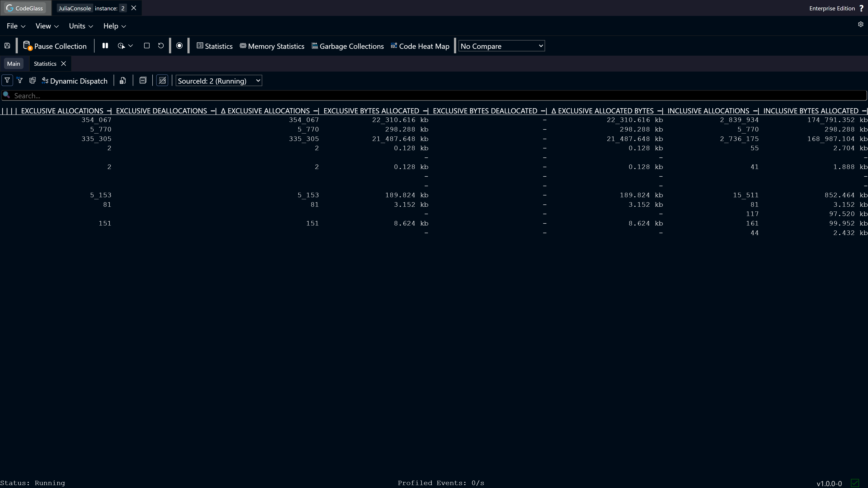Click the stop square icon

pyautogui.click(x=146, y=46)
